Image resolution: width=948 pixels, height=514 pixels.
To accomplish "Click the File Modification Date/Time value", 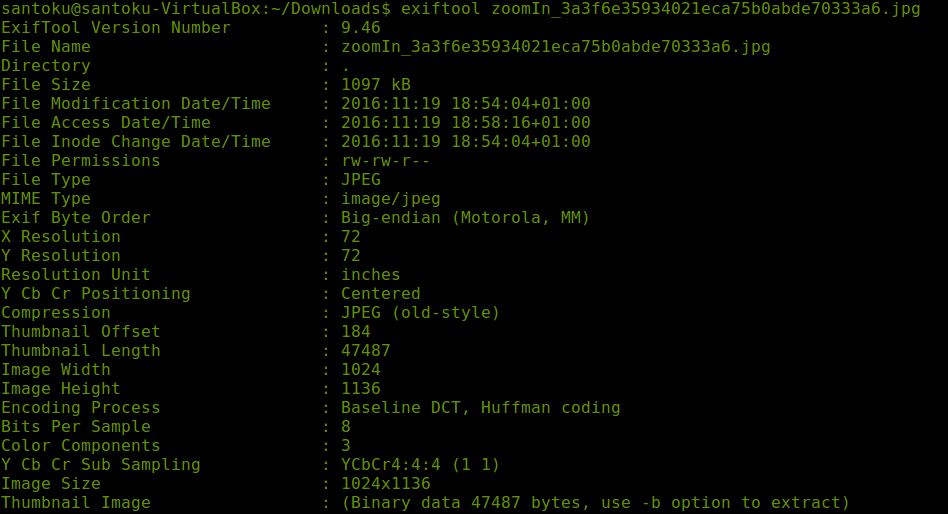I will coord(465,104).
